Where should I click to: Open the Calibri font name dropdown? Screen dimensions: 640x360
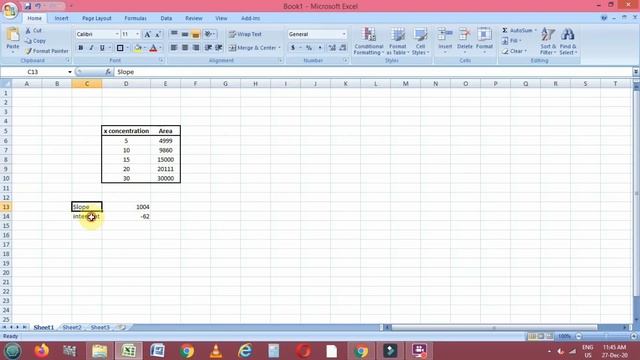117,34
